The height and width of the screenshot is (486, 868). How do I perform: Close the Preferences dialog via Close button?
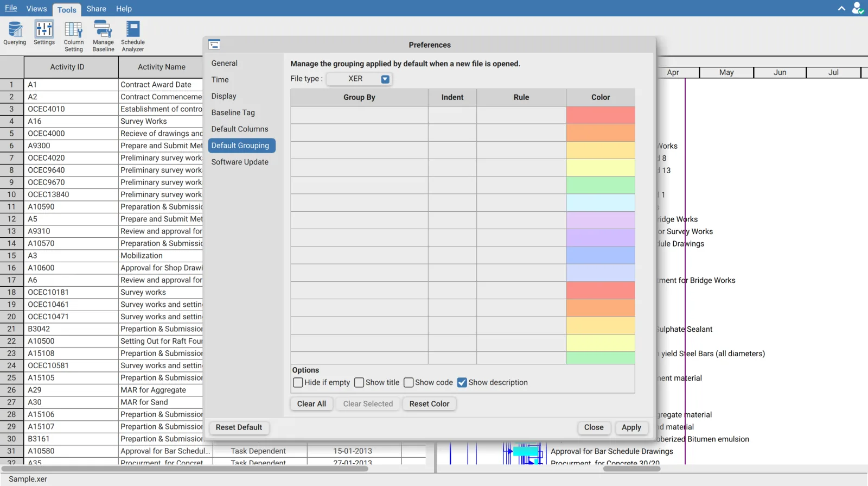pos(594,427)
